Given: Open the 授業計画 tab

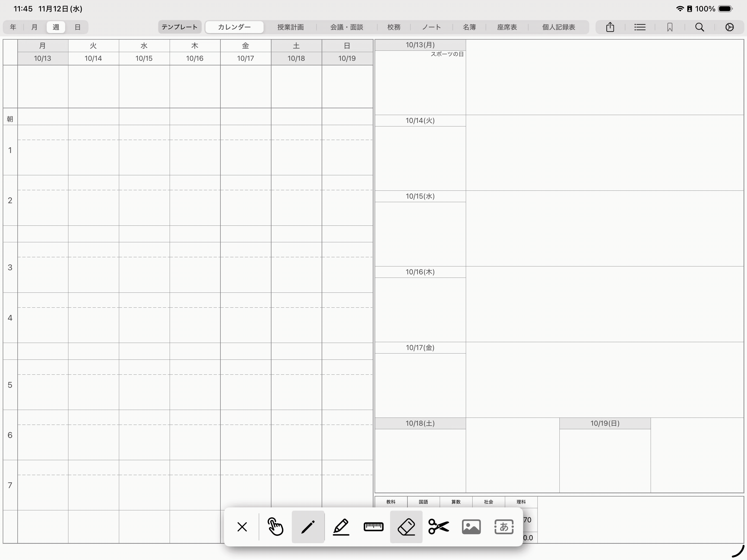Looking at the screenshot, I should (x=290, y=27).
